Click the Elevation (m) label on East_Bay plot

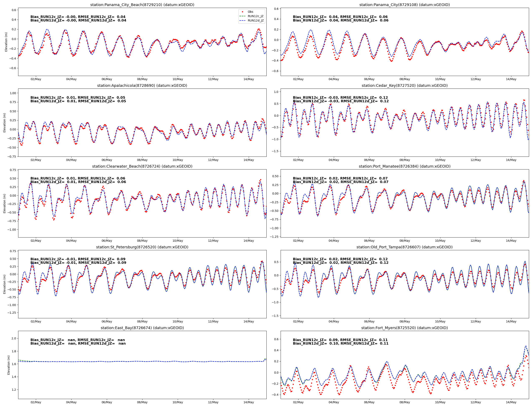(9, 365)
